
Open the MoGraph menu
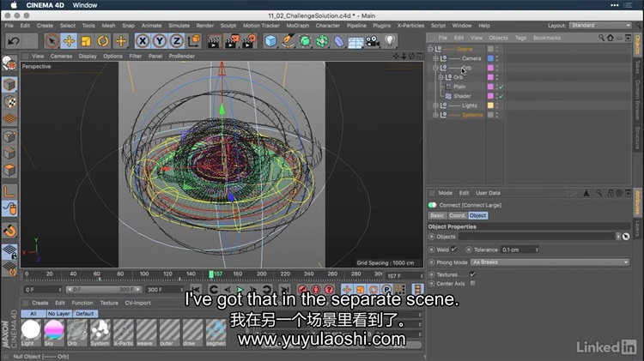[297, 26]
